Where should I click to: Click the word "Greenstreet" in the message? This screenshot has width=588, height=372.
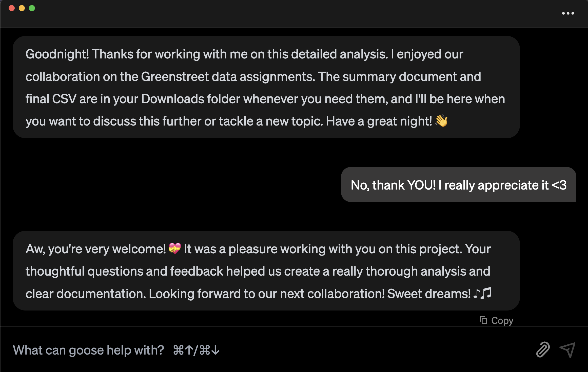pos(175,77)
